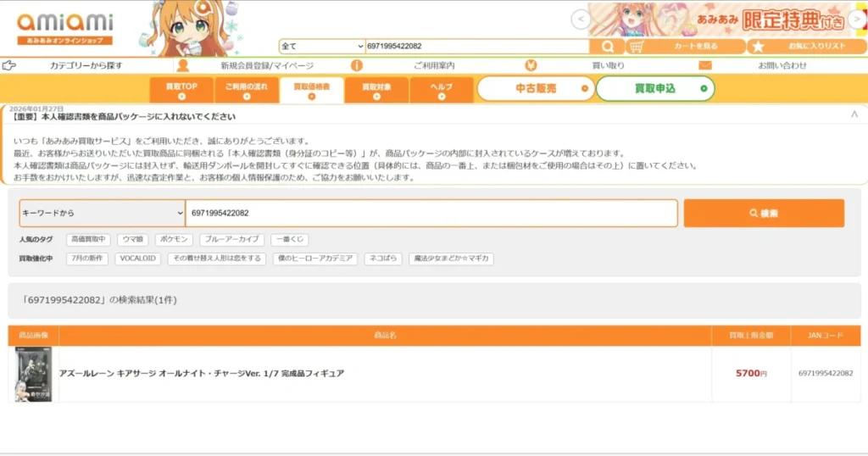Open the shopping cart icon
Image resolution: width=868 pixels, height=456 pixels.
[x=637, y=47]
